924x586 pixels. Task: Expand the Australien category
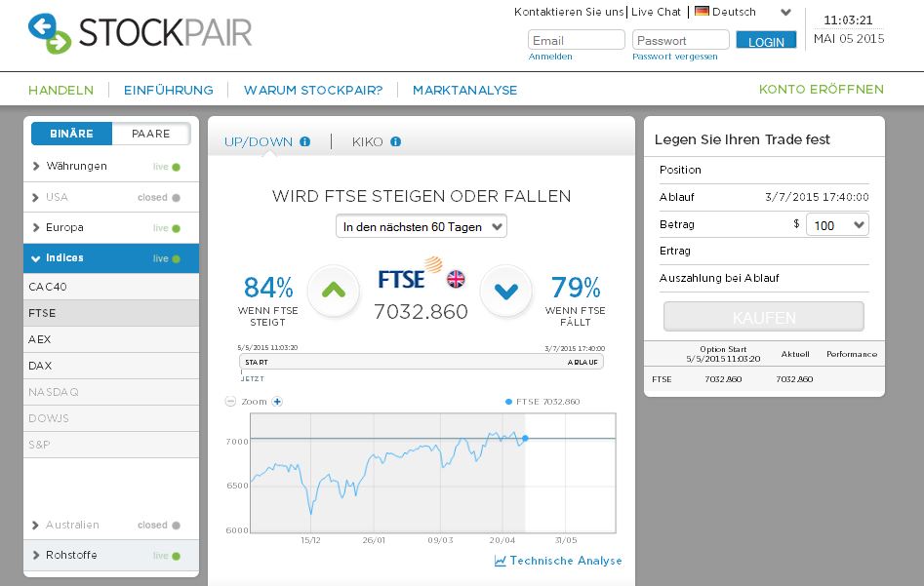[x=111, y=525]
